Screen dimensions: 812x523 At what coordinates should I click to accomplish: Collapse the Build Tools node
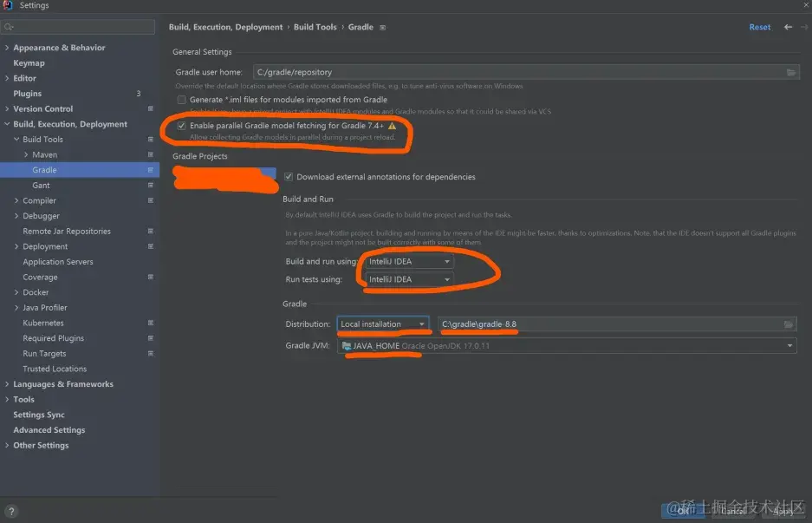click(16, 139)
